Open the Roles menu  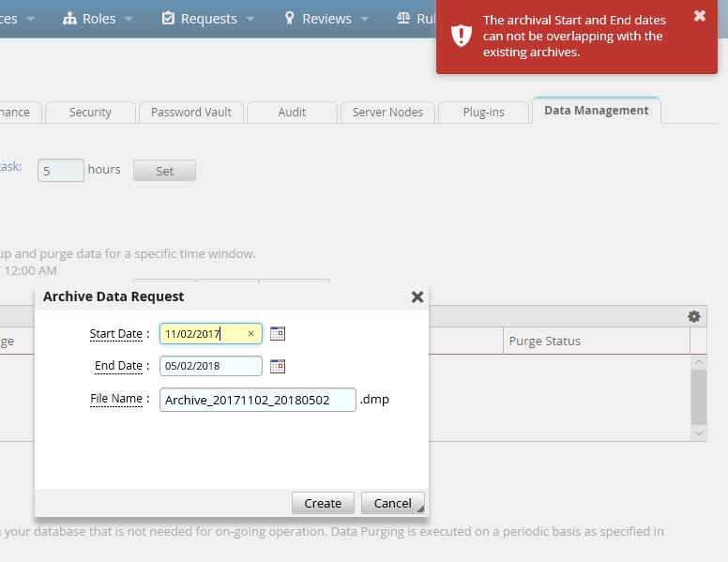coord(98,19)
